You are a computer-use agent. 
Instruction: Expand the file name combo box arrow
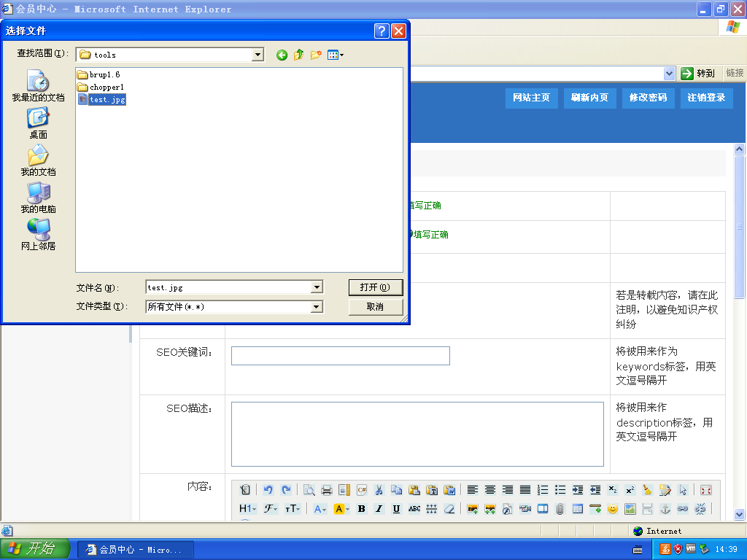click(317, 287)
